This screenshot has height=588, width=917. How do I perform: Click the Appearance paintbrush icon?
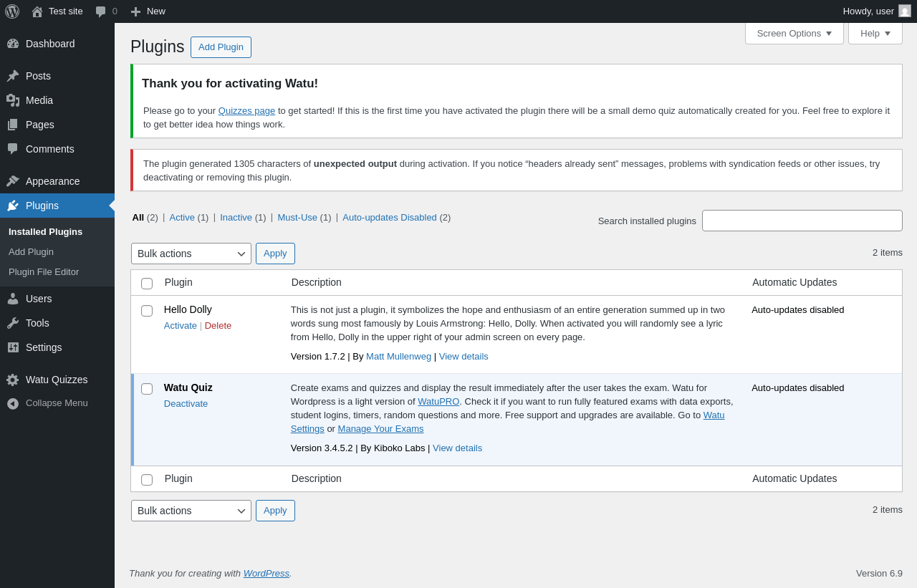(x=13, y=181)
